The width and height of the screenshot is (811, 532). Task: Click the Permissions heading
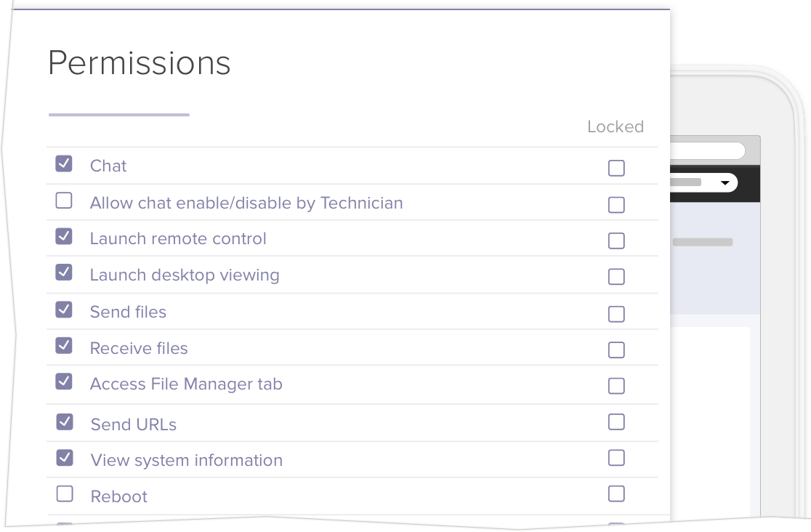tap(140, 63)
